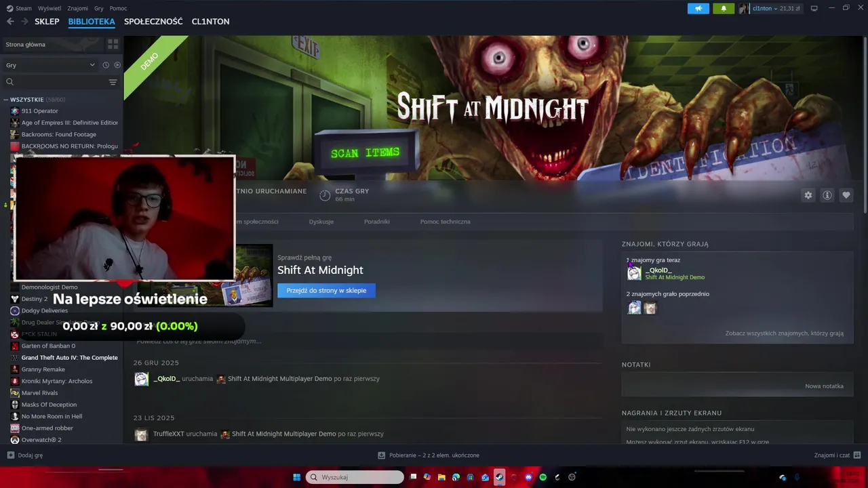Click the Windows taskbar search field
The width and height of the screenshot is (868, 488).
point(355,477)
